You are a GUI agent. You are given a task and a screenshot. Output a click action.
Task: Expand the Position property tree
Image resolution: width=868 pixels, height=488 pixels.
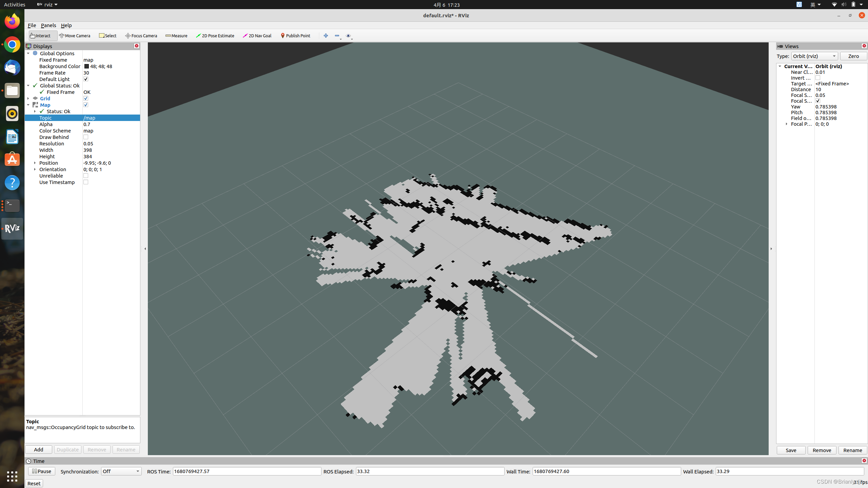point(35,163)
